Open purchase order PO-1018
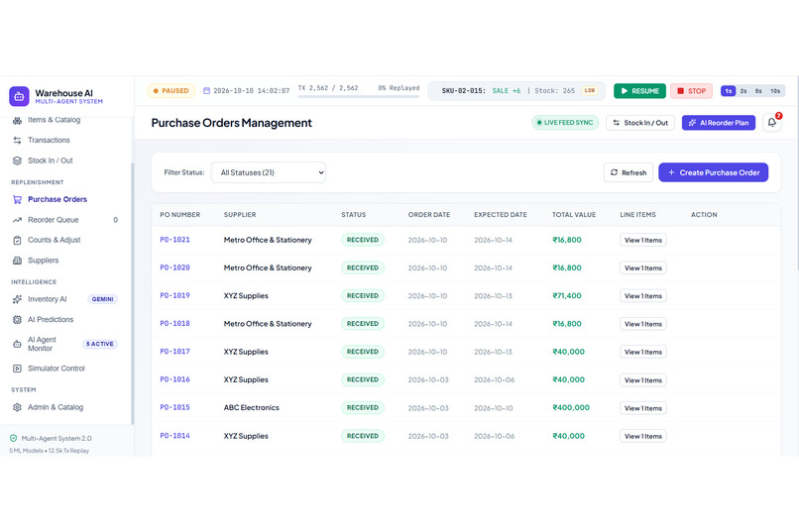Screen dimensions: 799x532 pos(174,324)
